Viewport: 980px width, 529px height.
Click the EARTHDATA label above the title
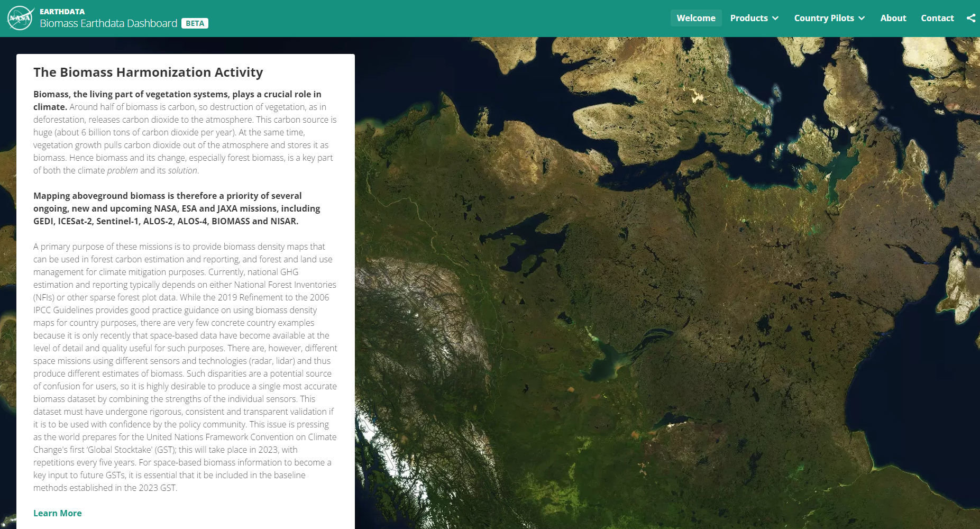[x=62, y=11]
